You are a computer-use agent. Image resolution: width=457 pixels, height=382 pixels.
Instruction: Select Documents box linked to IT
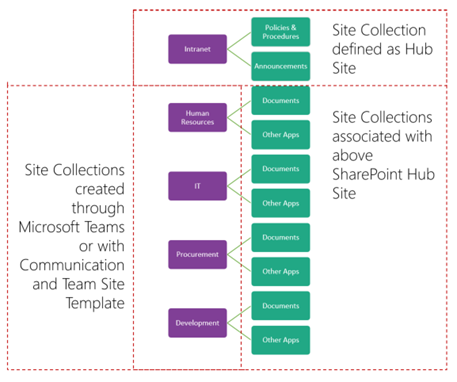281,169
